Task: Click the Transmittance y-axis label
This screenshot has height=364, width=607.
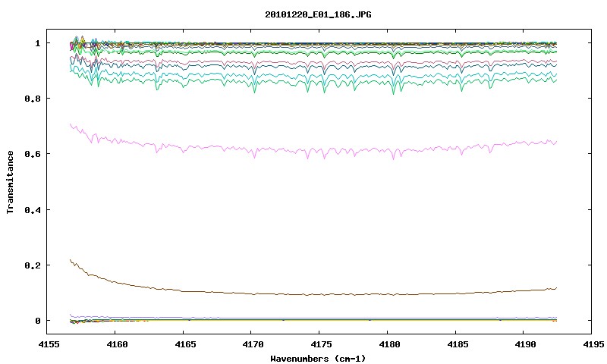Action: tap(11, 182)
